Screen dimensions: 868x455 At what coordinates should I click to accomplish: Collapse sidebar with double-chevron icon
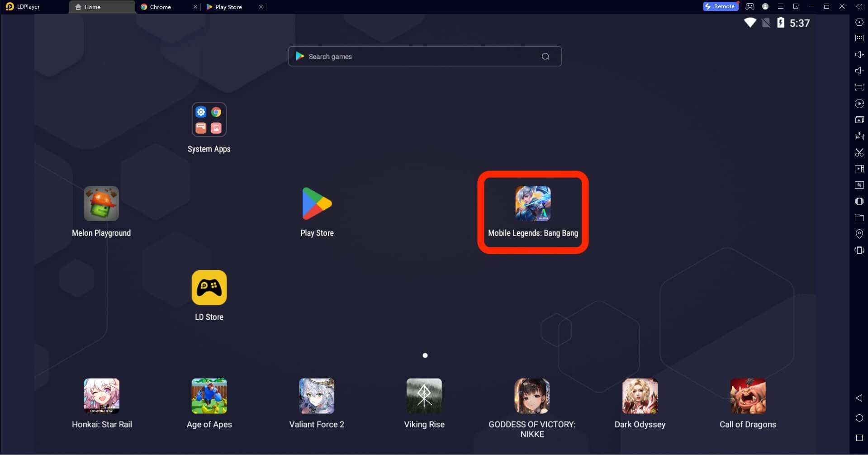(x=859, y=6)
